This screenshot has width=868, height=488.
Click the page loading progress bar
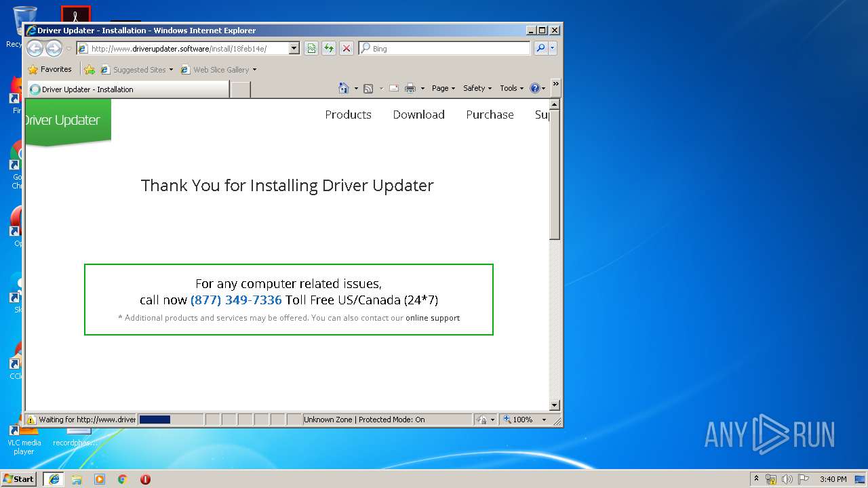170,420
